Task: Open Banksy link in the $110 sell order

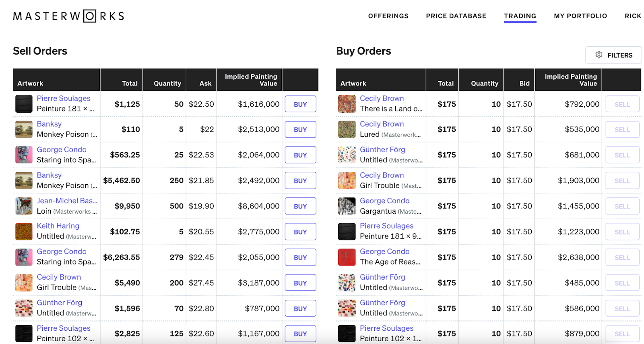Action: pyautogui.click(x=49, y=124)
